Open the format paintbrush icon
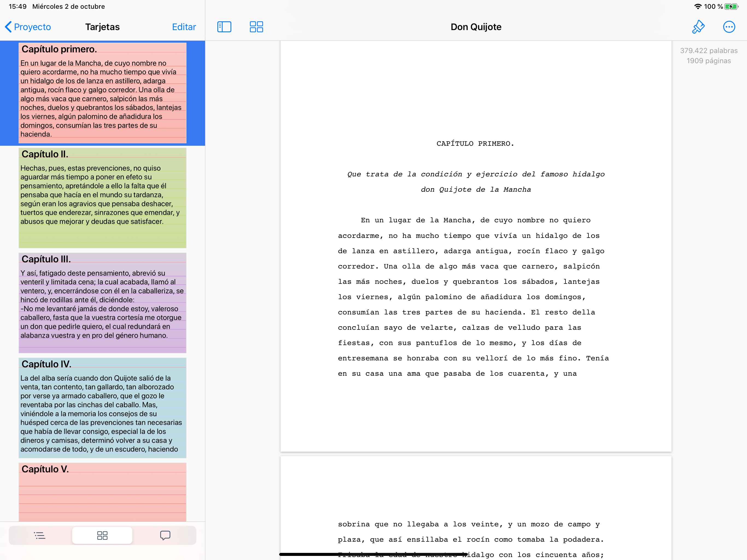Viewport: 747px width, 560px height. tap(698, 27)
